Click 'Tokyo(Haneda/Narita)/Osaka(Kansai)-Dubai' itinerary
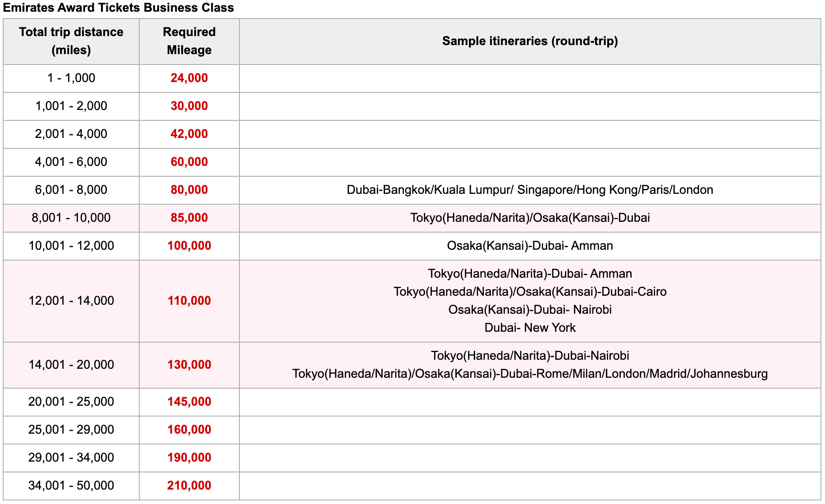Viewport: 825px width, 504px height. tap(530, 218)
